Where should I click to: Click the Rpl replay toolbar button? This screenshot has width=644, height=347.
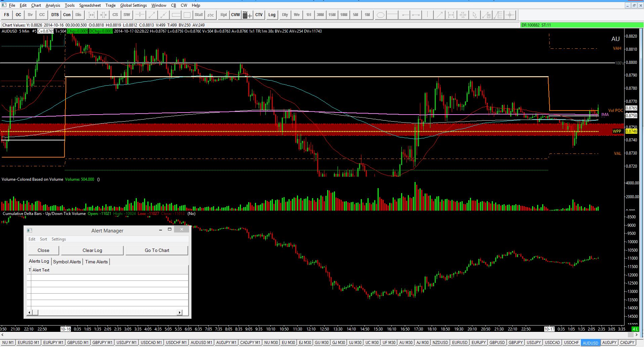224,15
